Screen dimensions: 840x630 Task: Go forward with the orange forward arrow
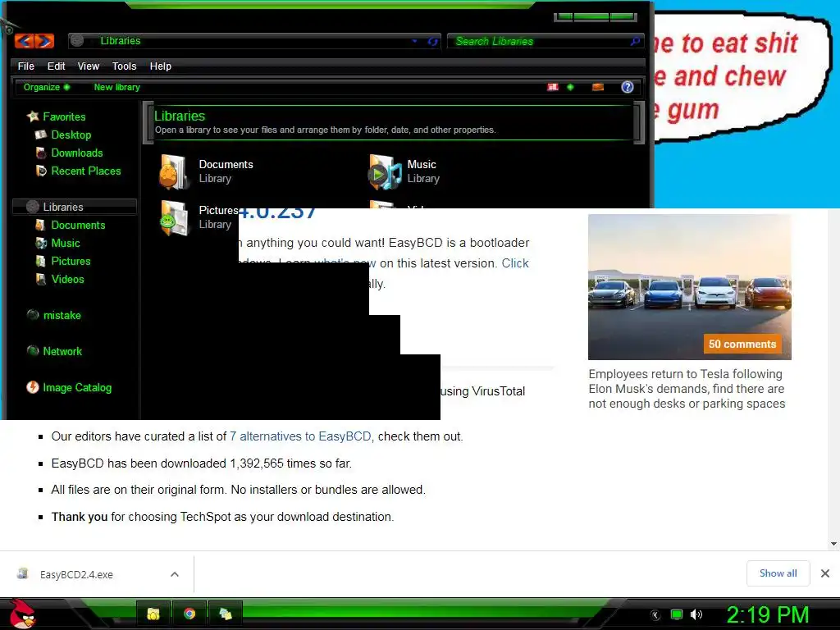[x=45, y=41]
